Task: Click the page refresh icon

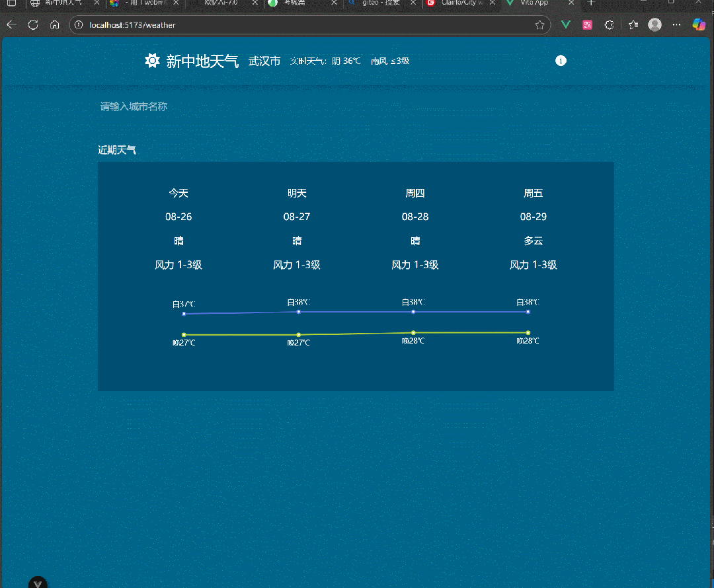Action: (x=33, y=24)
